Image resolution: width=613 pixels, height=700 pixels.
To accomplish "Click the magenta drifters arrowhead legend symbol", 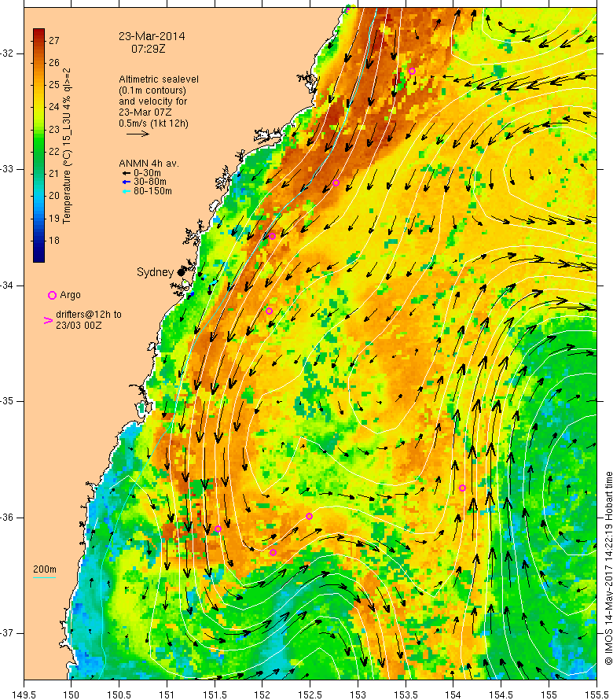I will tap(48, 320).
